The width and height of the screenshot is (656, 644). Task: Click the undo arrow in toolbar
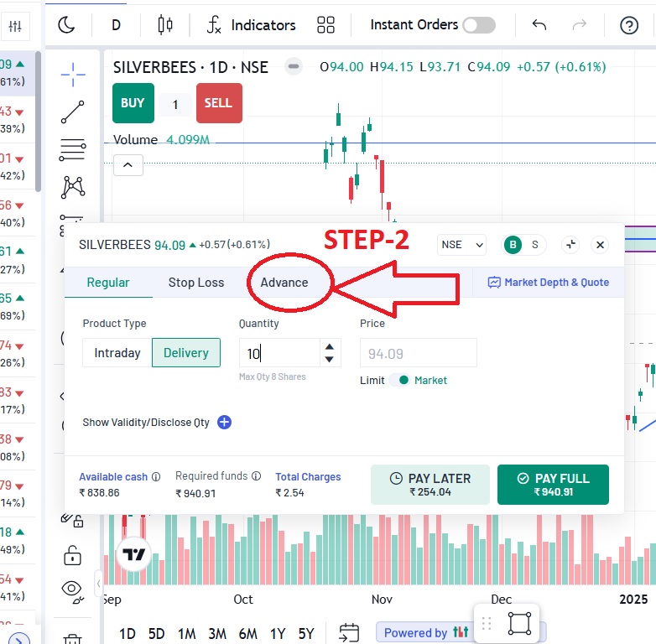coord(539,25)
